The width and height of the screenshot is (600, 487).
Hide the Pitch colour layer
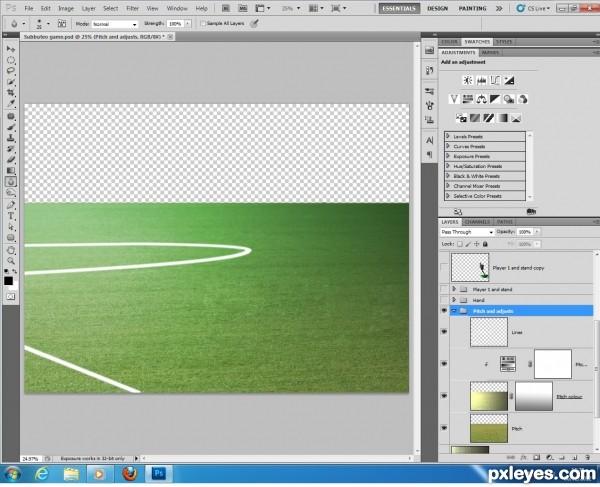tap(444, 396)
